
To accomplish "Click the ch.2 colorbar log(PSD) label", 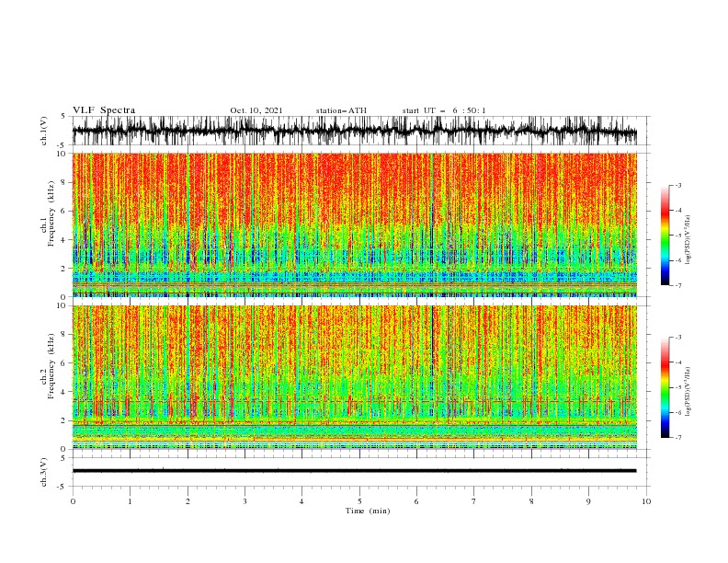I will pyautogui.click(x=688, y=392).
